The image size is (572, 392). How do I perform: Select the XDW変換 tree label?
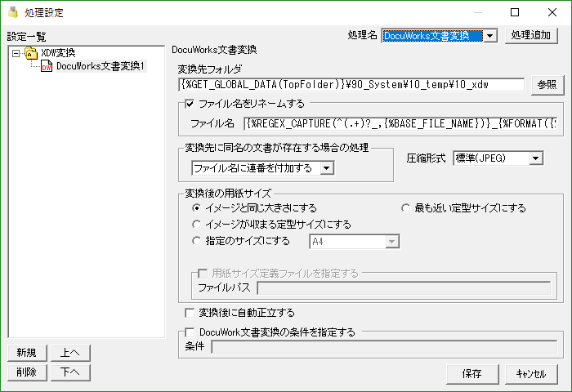click(x=58, y=53)
